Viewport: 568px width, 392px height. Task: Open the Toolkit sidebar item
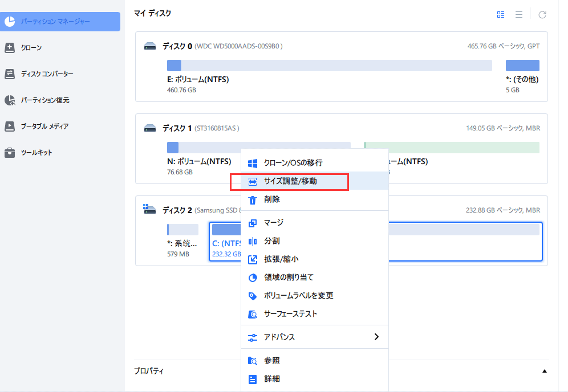click(x=36, y=153)
